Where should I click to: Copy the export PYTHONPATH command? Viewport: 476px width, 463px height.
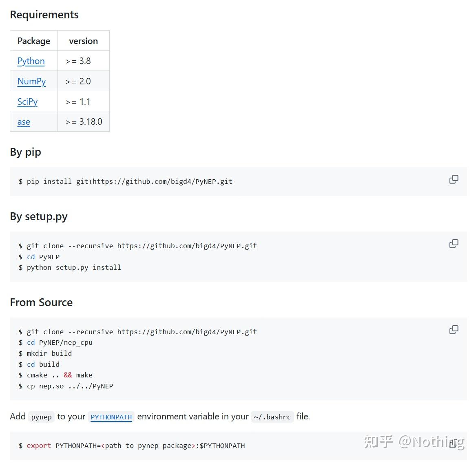pos(453,444)
